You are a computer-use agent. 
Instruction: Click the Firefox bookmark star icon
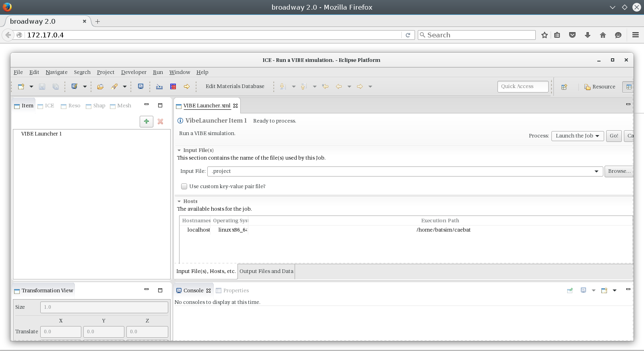pos(545,35)
